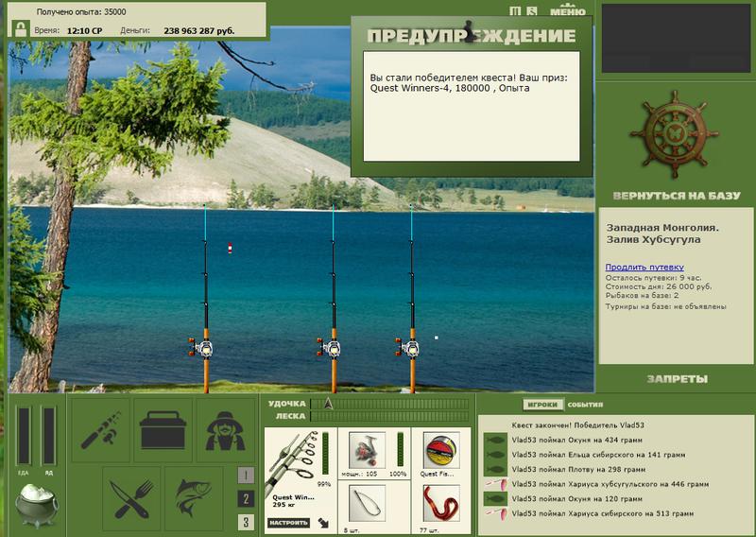Click the rod 99% wear indicator

click(325, 454)
